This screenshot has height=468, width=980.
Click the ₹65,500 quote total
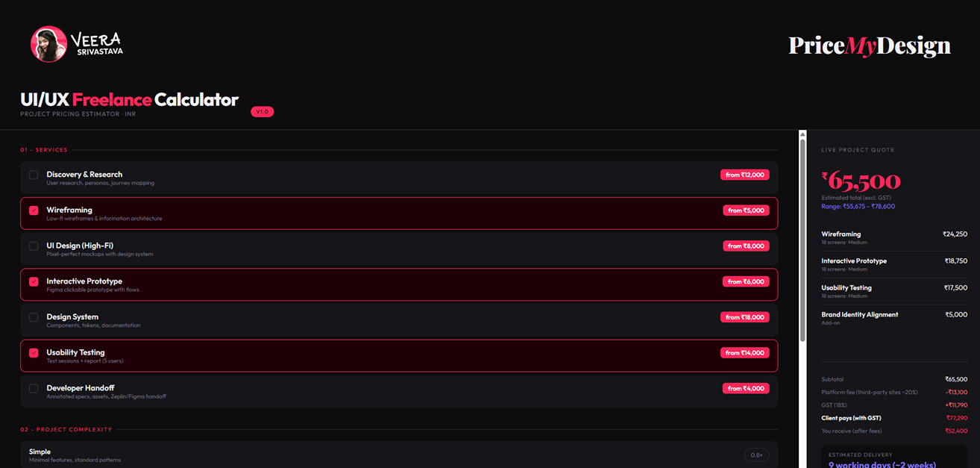pos(861,181)
